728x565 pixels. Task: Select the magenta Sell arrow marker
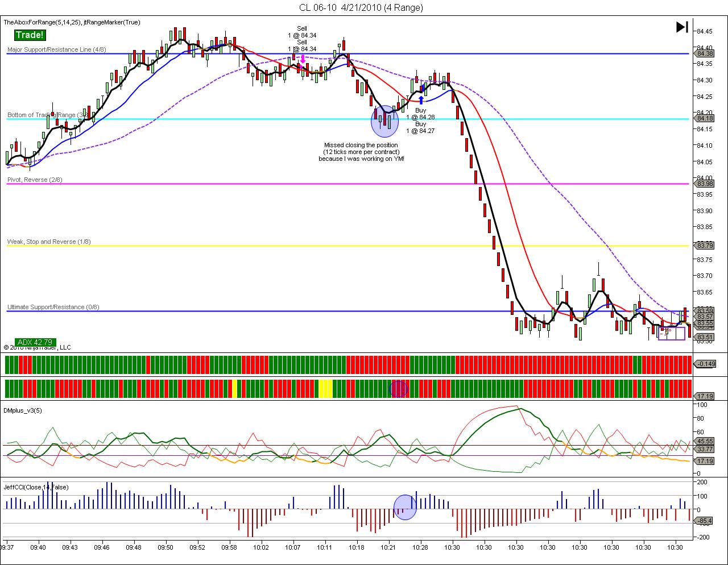303,58
